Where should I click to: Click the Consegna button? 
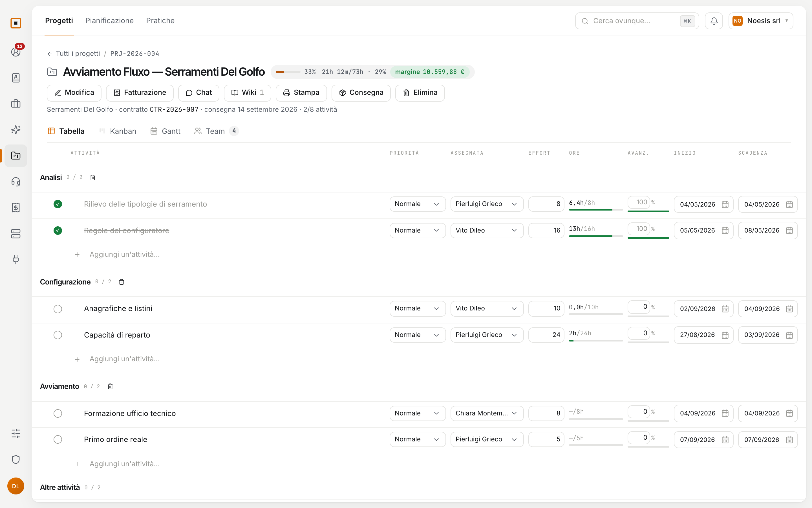pos(361,93)
